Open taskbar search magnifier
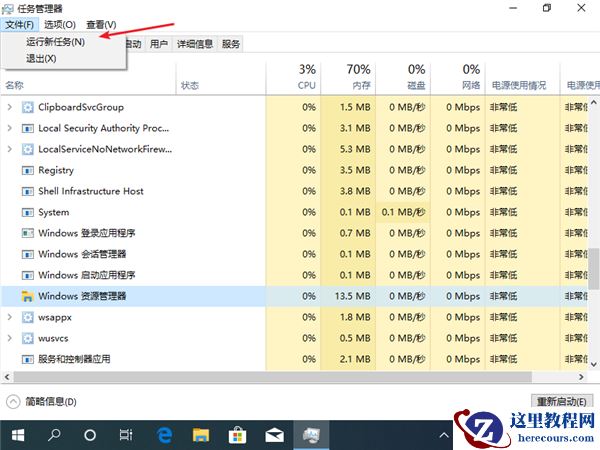Image resolution: width=600 pixels, height=450 pixels. point(54,435)
